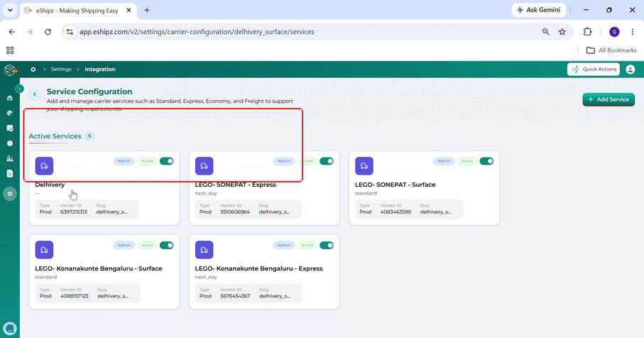
Task: Click the eShipz logo in top-left corner
Action: coord(11,70)
